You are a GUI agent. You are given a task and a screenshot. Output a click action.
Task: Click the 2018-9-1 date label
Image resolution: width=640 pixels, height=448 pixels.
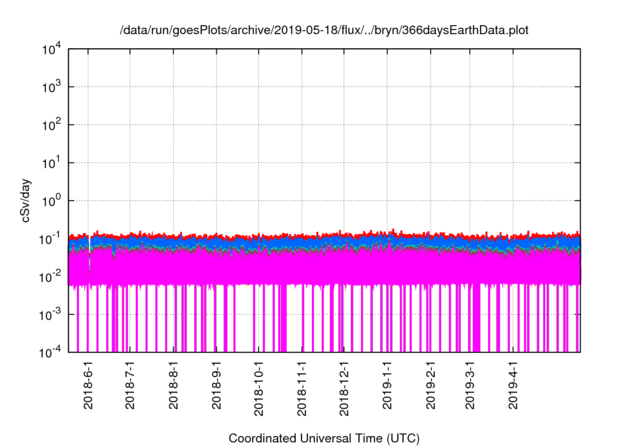216,385
